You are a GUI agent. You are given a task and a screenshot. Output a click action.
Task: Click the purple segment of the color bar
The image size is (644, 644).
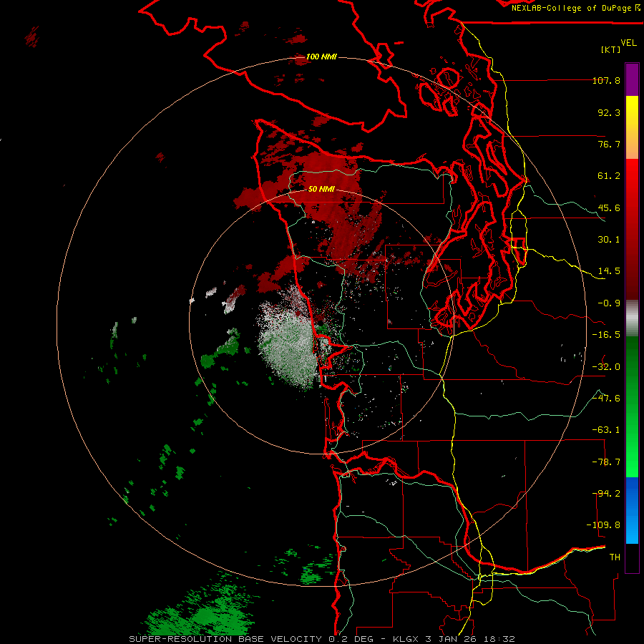click(x=632, y=79)
